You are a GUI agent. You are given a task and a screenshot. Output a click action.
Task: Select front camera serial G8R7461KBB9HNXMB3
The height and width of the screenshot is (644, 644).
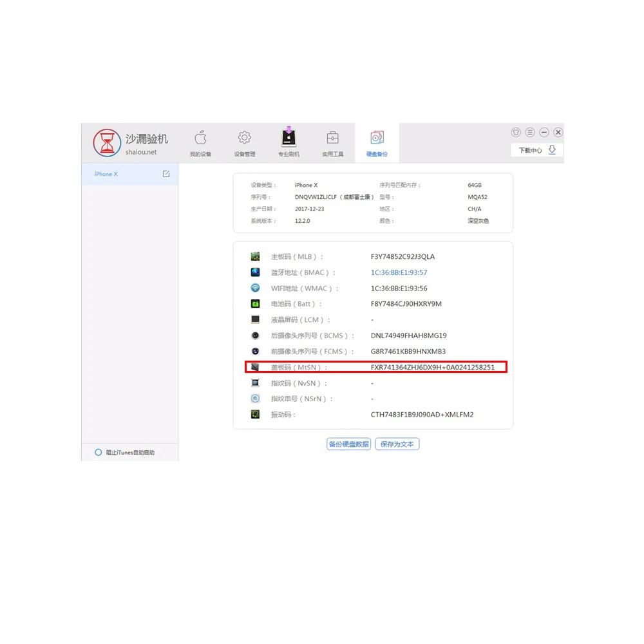[x=408, y=352]
